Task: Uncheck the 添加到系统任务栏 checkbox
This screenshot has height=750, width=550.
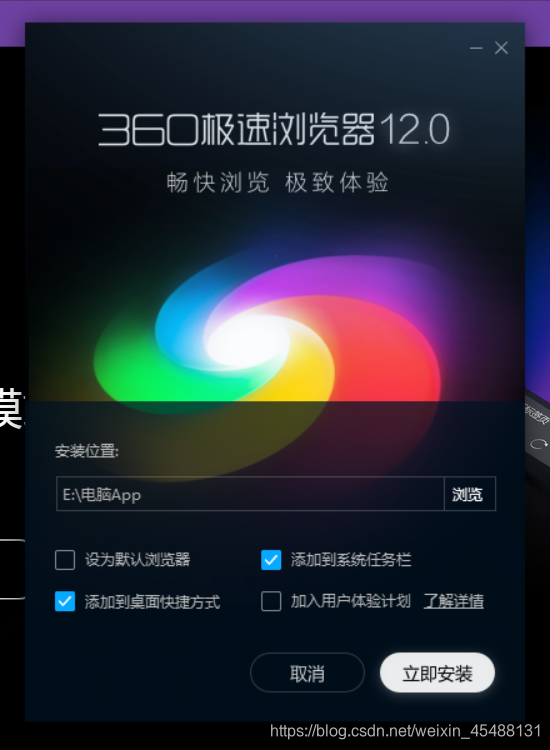Action: (271, 560)
